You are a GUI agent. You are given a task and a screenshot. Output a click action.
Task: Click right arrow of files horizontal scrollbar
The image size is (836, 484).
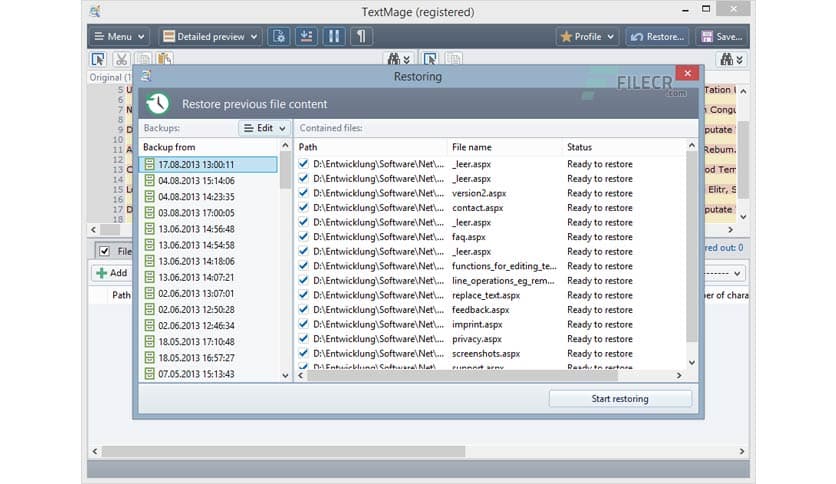click(x=679, y=375)
